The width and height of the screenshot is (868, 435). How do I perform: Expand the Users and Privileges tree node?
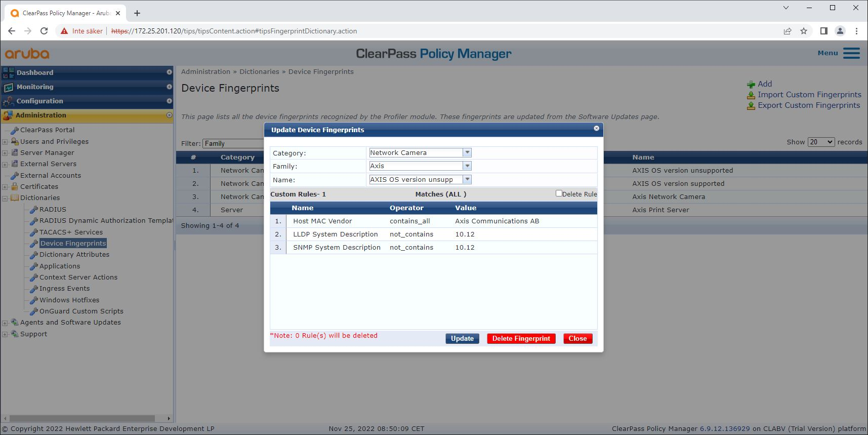[x=5, y=142]
